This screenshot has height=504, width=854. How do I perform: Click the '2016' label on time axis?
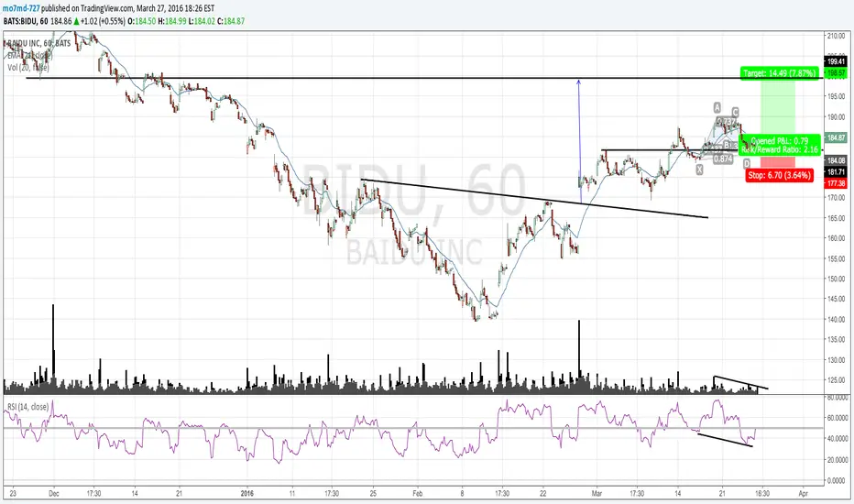click(247, 494)
